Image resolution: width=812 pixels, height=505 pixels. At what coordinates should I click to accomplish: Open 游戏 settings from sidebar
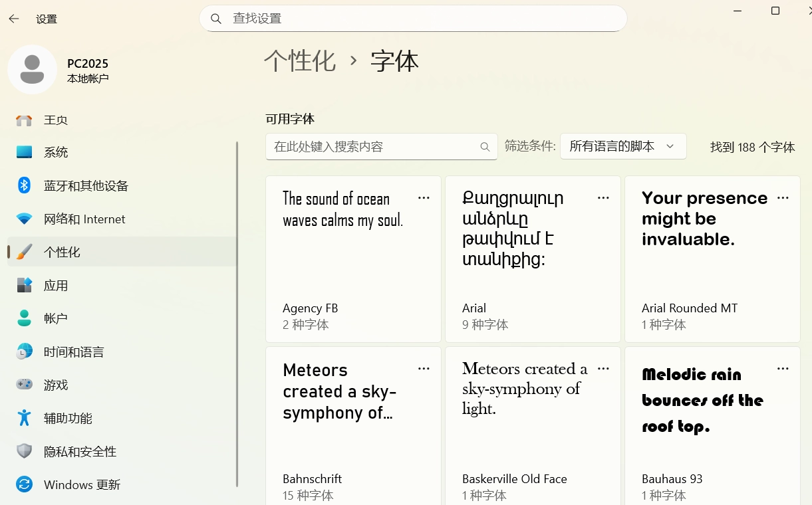(x=56, y=385)
